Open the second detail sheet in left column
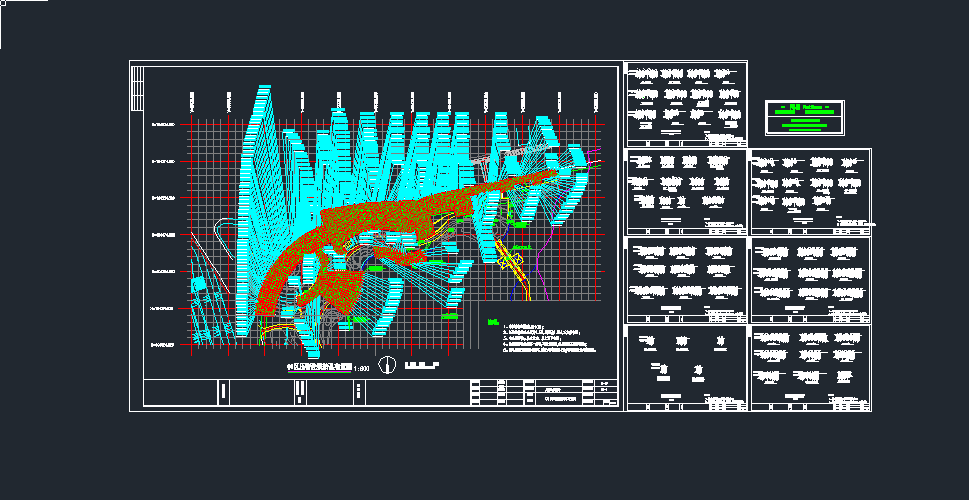Screen dimensions: 969x500 pyautogui.click(x=686, y=191)
